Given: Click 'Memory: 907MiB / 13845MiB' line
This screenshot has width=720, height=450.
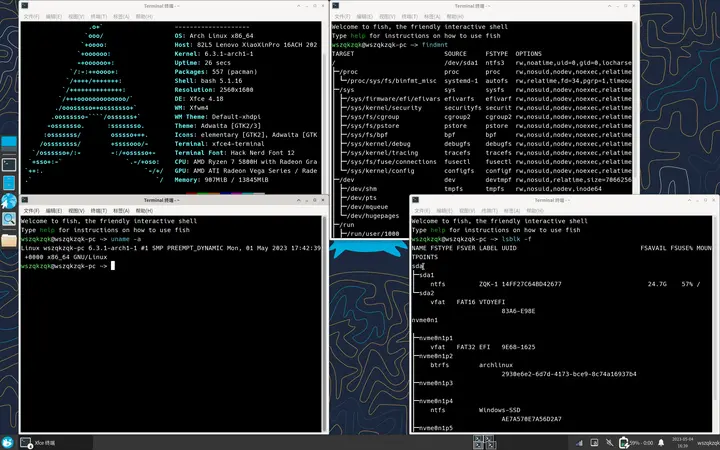Looking at the screenshot, I should pos(221,180).
